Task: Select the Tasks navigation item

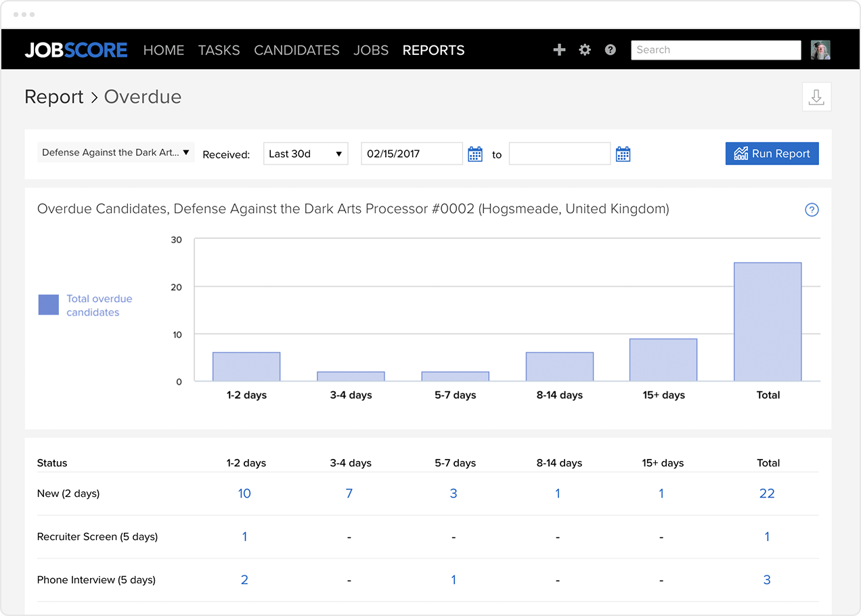Action: pyautogui.click(x=219, y=50)
